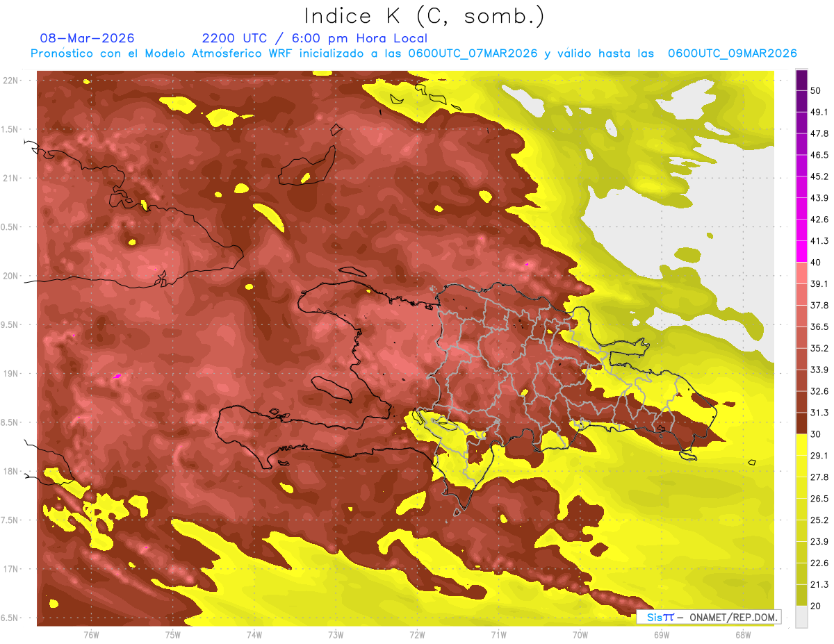Select color bar value "22.6"
The image size is (834, 644).
[x=819, y=563]
